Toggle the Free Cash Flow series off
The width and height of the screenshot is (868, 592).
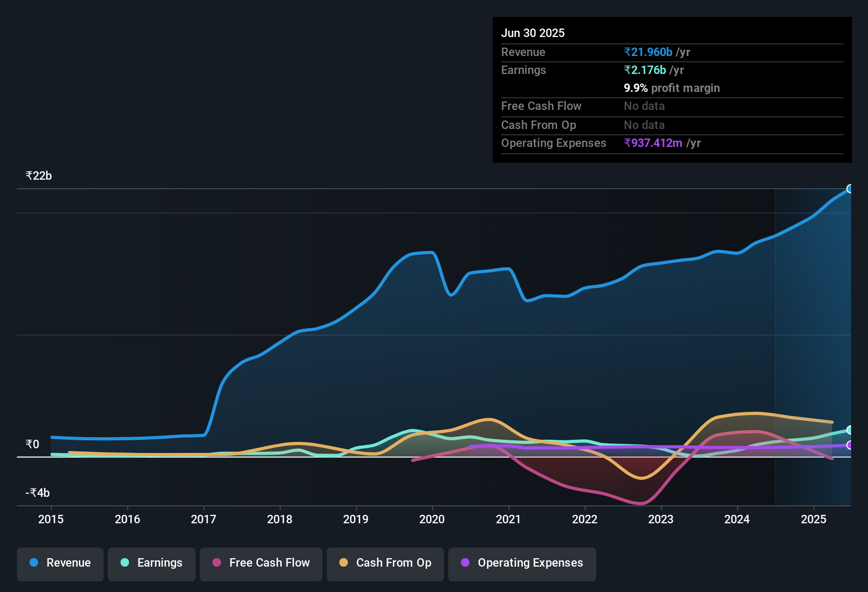pos(261,563)
